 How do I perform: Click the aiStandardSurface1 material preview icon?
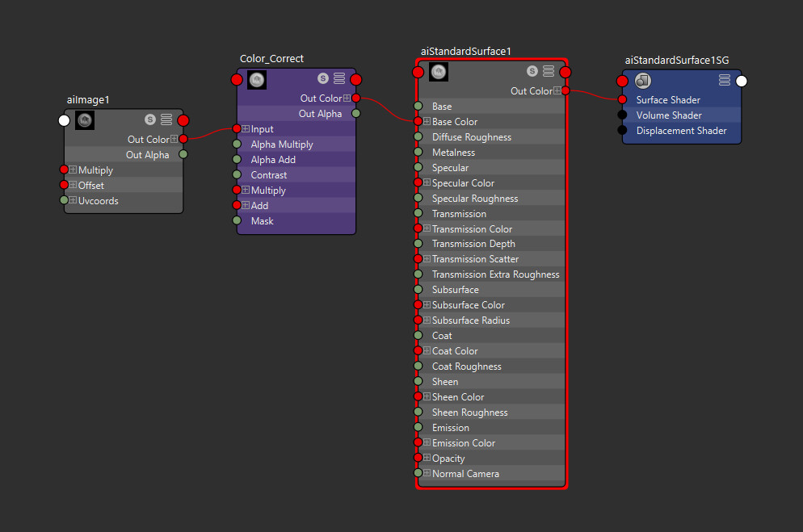[438, 72]
